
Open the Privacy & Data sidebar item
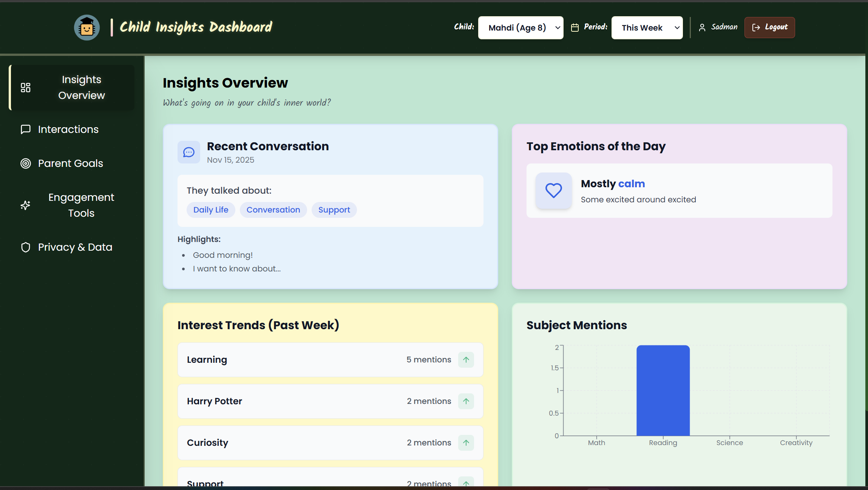coord(75,247)
